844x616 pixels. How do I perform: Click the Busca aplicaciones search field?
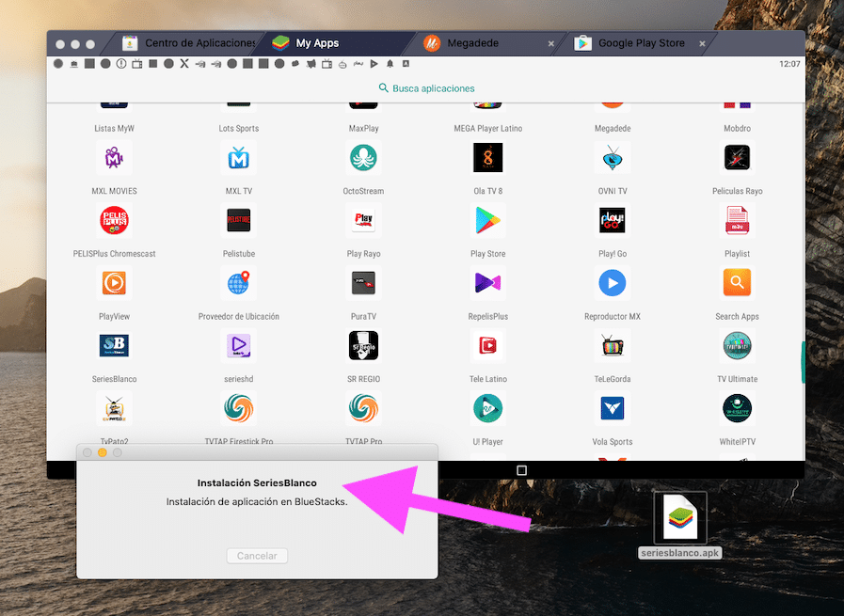click(x=427, y=88)
